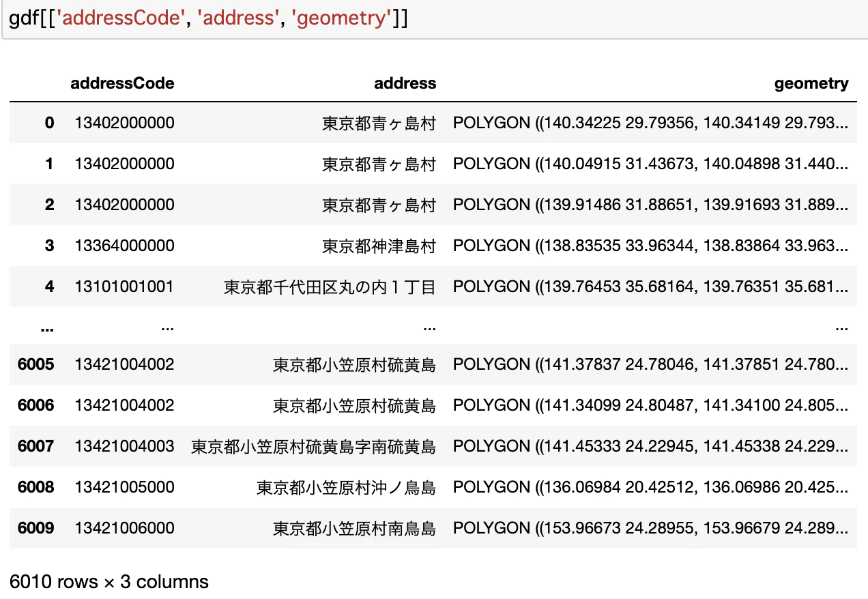
Task: Select row index 6008
Action: tap(36, 487)
